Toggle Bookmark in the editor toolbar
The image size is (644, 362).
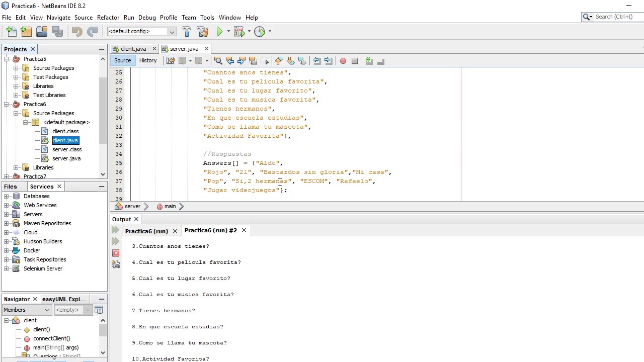pos(302,61)
